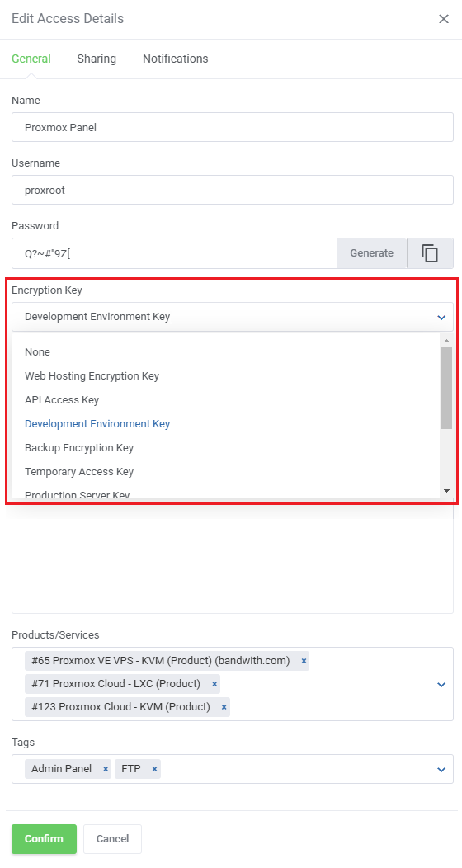Click the Products/Services field label
The height and width of the screenshot is (868, 462).
click(55, 635)
